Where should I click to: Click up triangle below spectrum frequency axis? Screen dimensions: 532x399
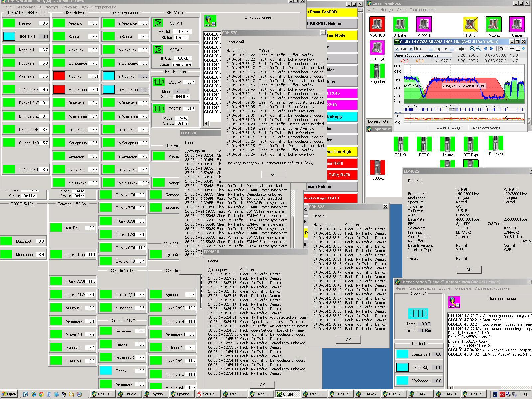tap(397, 113)
